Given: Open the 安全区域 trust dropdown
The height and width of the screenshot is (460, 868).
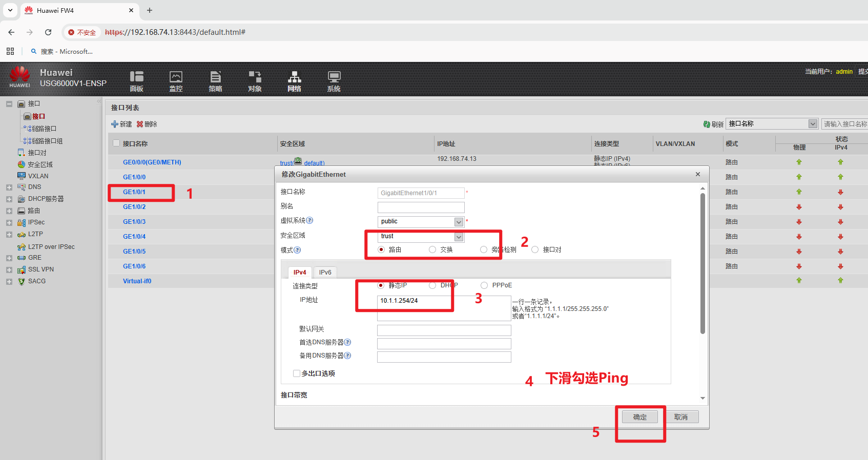Looking at the screenshot, I should click(459, 237).
